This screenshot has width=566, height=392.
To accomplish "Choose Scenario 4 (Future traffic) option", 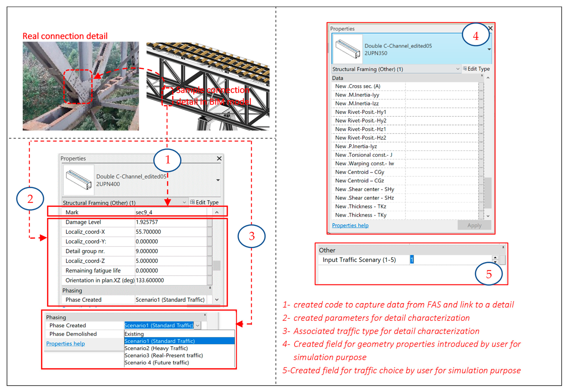I will [x=156, y=363].
